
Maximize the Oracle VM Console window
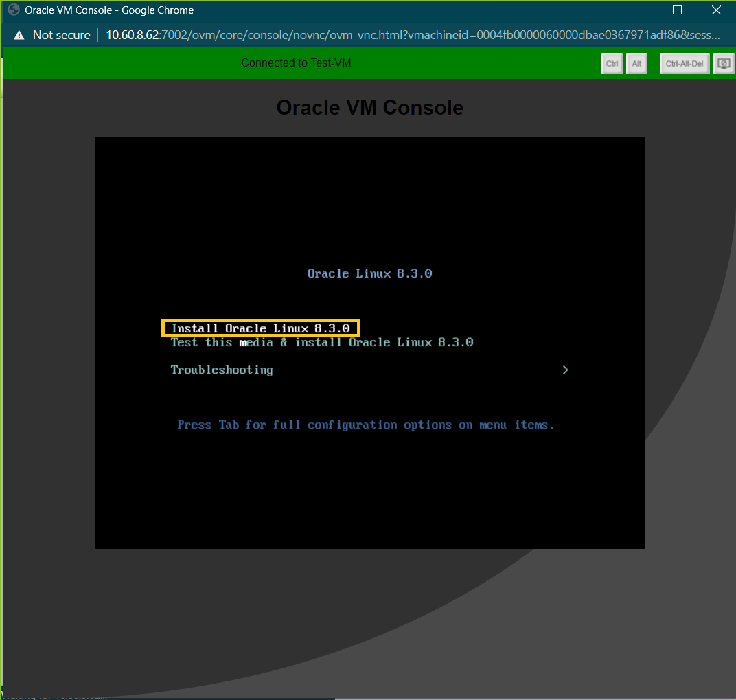[x=677, y=10]
